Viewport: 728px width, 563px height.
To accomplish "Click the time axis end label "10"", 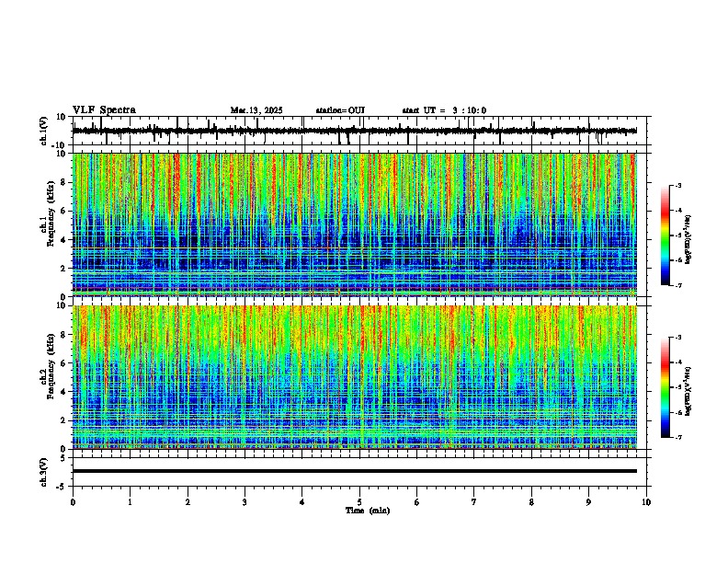I will pos(646,502).
